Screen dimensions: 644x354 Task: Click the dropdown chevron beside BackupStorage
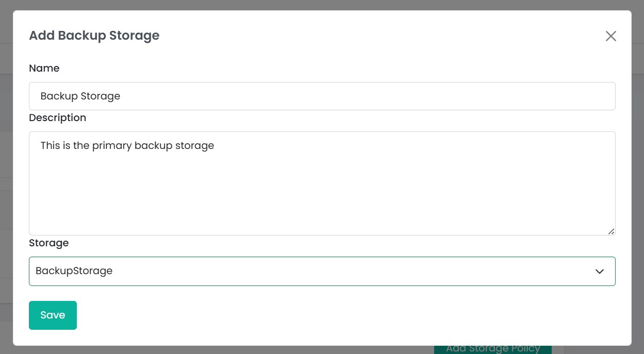click(599, 271)
